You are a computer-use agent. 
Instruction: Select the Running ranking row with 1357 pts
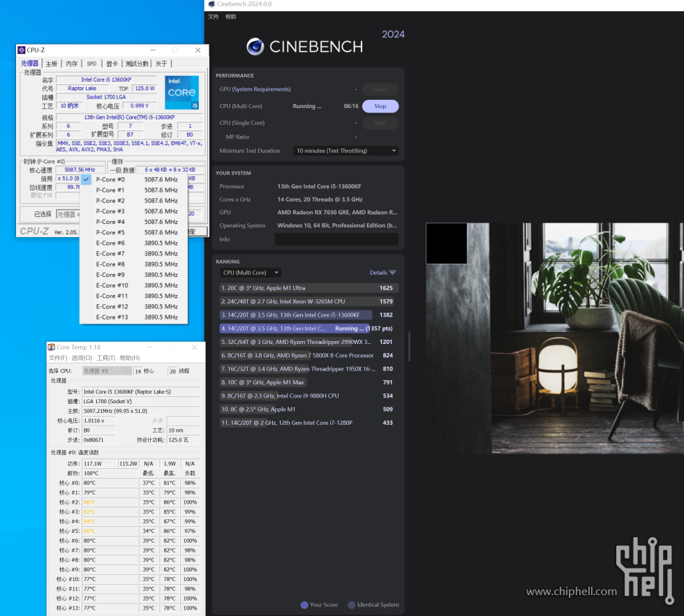pyautogui.click(x=308, y=329)
